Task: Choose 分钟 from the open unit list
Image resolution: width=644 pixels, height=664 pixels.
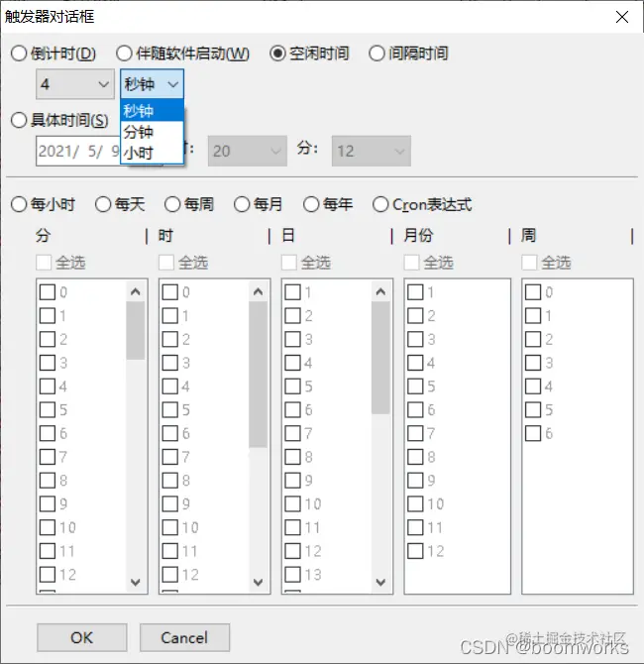Action: pos(152,132)
